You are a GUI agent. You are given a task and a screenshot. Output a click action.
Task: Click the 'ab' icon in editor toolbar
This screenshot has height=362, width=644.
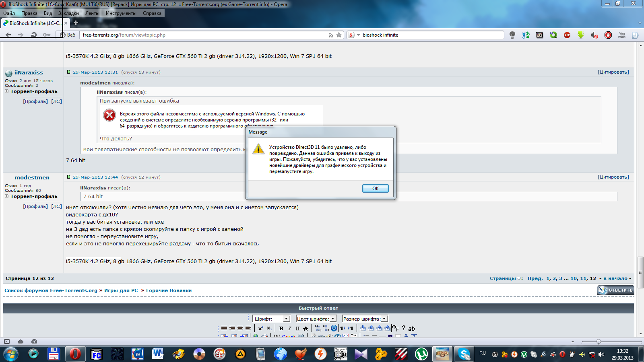[412, 329]
